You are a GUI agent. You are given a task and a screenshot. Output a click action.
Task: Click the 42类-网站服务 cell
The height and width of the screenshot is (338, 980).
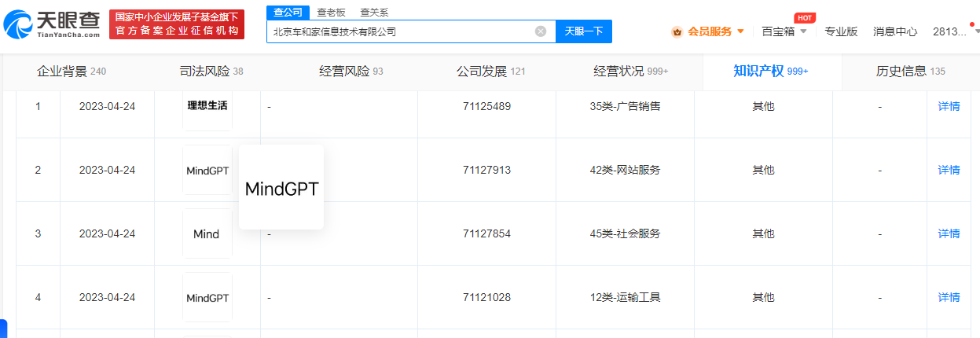pyautogui.click(x=625, y=170)
